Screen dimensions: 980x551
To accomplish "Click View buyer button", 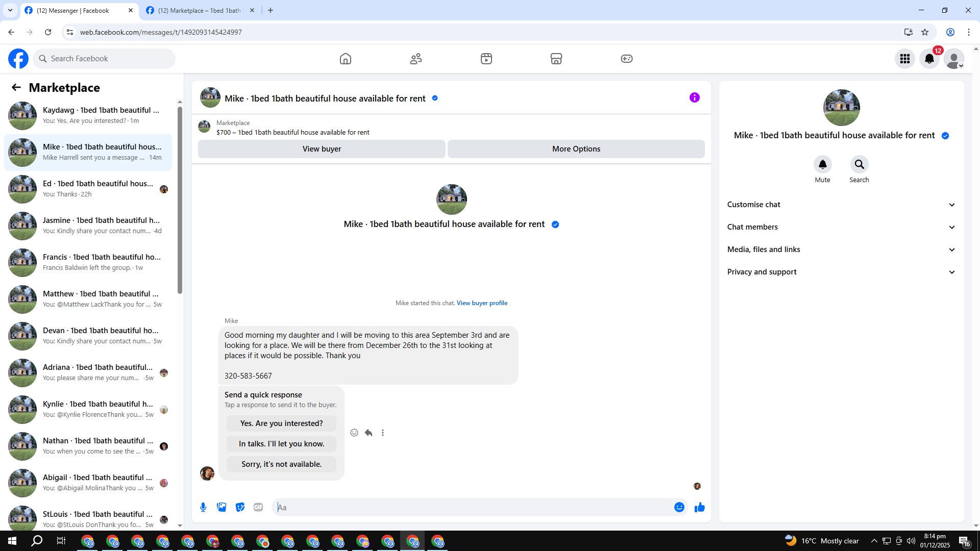I will point(322,149).
